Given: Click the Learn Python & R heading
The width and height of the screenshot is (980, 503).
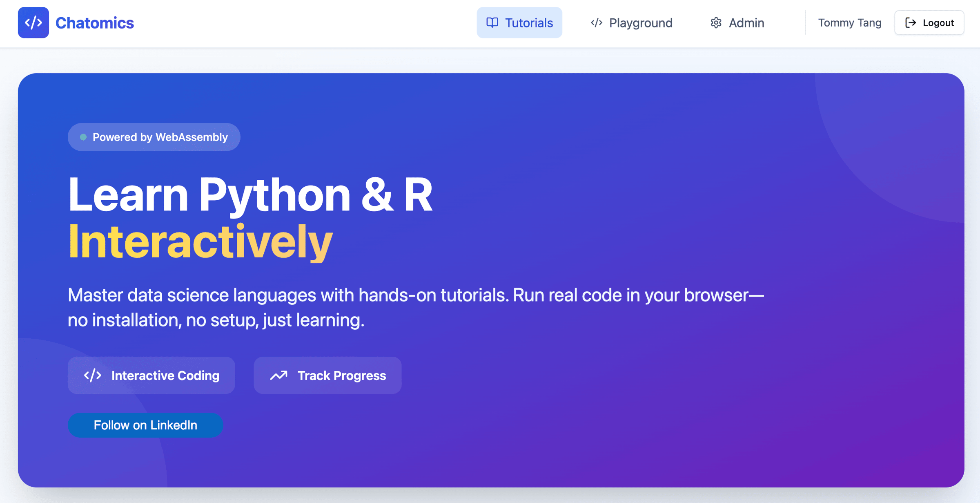Looking at the screenshot, I should [250, 195].
